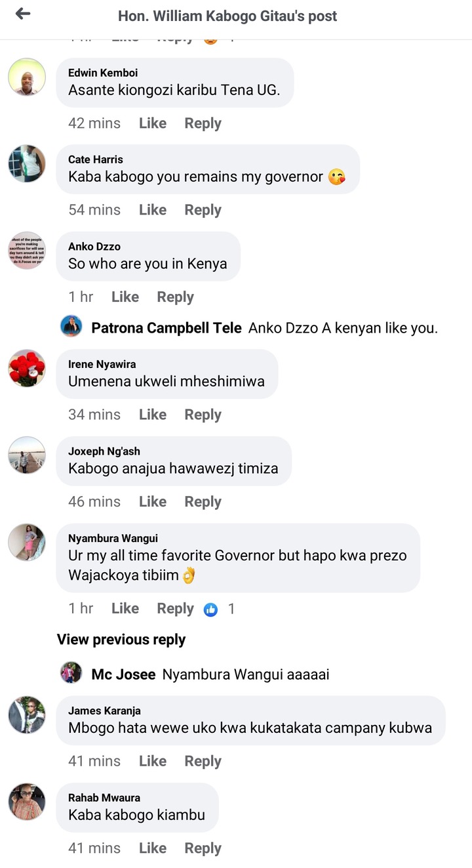Screen dimensions: 472x868
Task: Reply to Irene Nyawira's comment
Action: [203, 415]
